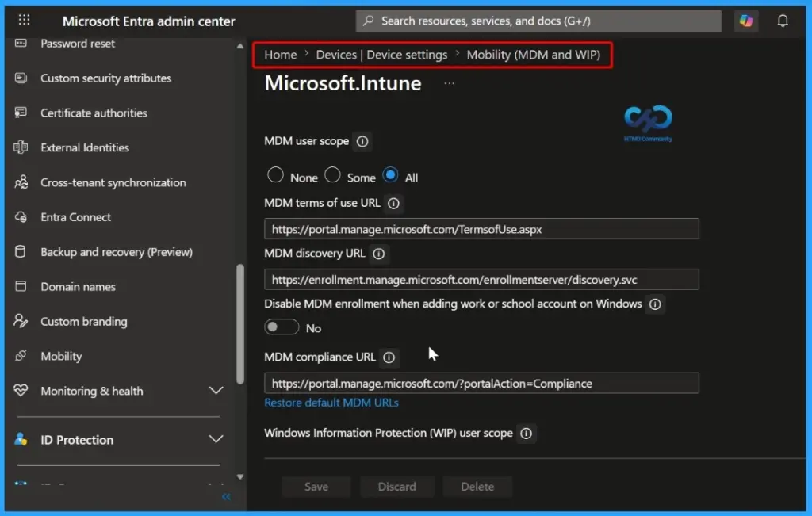Viewport: 812px width, 516px height.
Task: Open the ellipsis menu beside Microsoft.Intune
Action: point(449,83)
